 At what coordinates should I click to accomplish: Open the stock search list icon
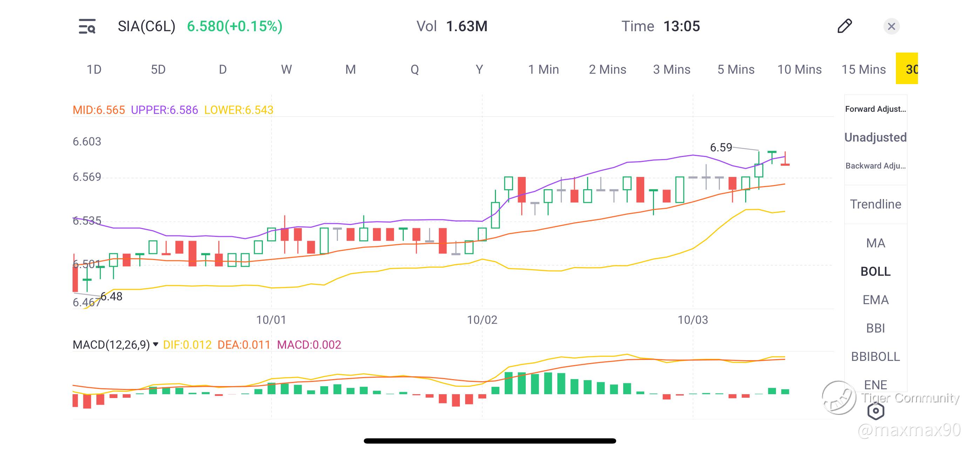click(x=87, y=26)
